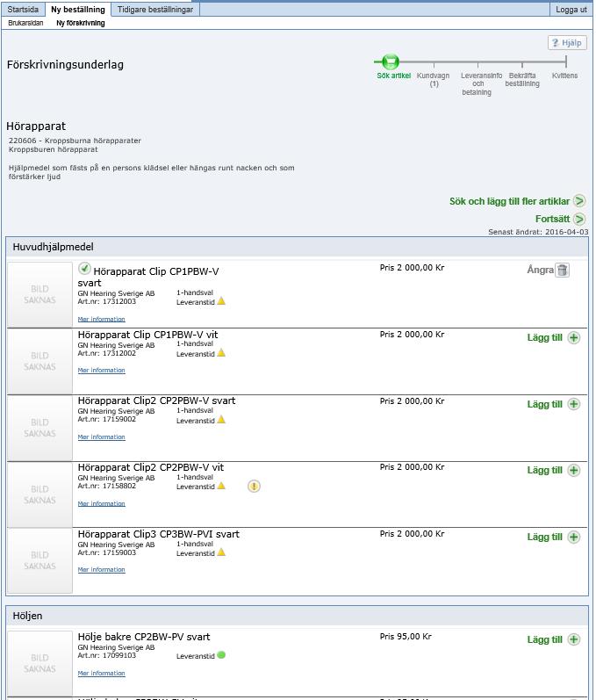Click the yellow exclamation icon on Clip2 vit
Image resolution: width=596 pixels, height=700 pixels.
tap(254, 487)
